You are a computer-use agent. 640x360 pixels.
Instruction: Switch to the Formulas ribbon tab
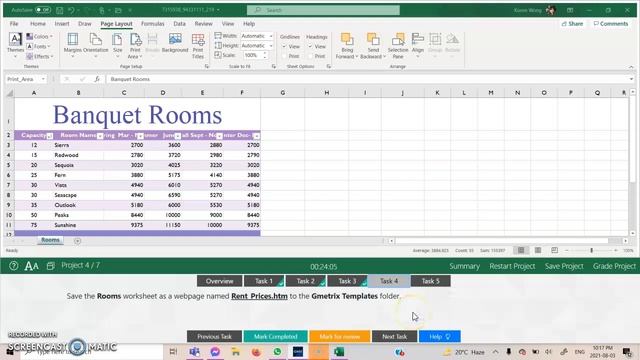pos(152,24)
